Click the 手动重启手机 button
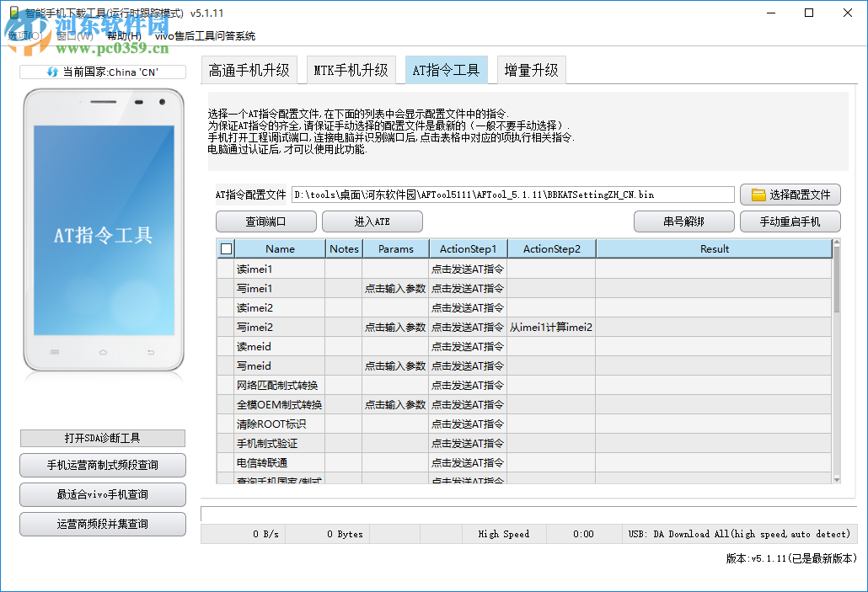The width and height of the screenshot is (868, 592). (790, 221)
